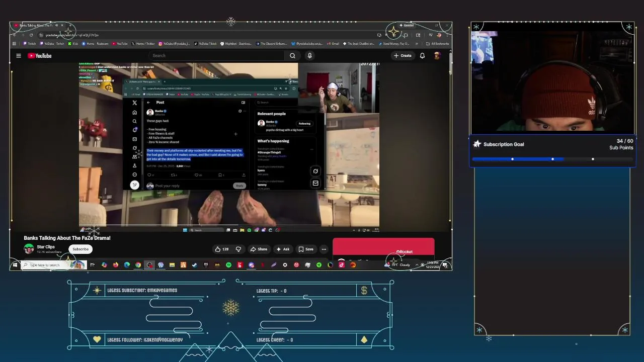Viewport: 644px width, 362px height.
Task: Open the Gemini button in Chrome
Action: 406,25
